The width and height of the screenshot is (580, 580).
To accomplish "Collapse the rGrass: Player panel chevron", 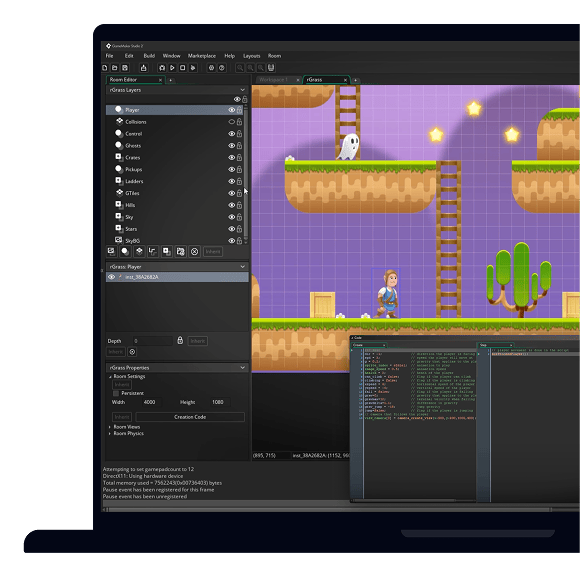I will (243, 266).
